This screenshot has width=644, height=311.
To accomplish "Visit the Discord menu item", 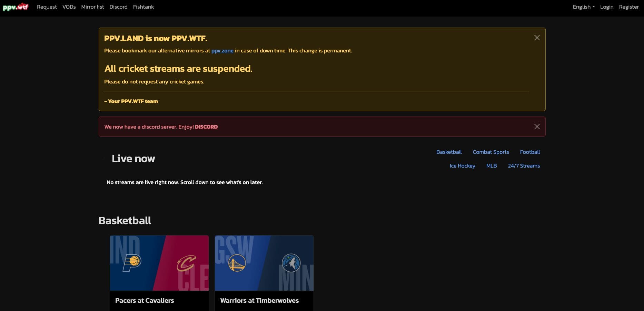I will coord(118,7).
